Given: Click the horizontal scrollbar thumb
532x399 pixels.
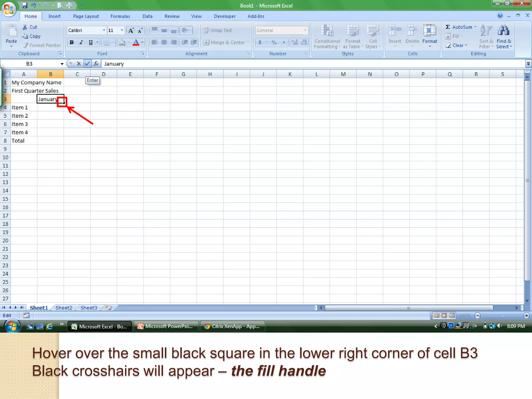Looking at the screenshot, I should point(409,308).
